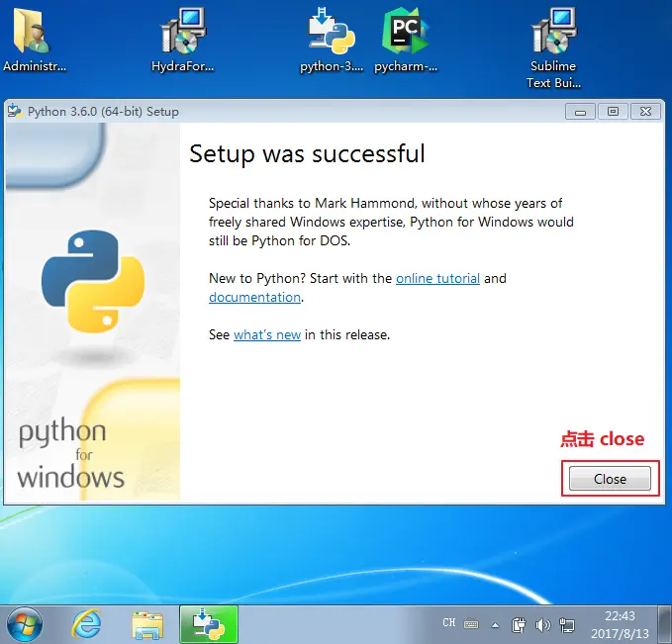
Task: Select the pycharm installer desktop icon
Action: 406,41
